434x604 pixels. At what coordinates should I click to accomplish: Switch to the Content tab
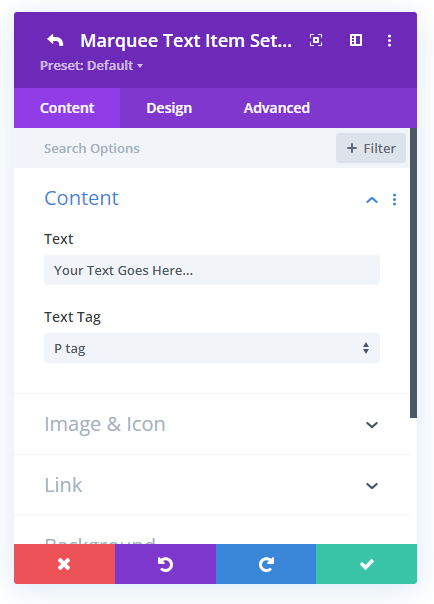67,108
